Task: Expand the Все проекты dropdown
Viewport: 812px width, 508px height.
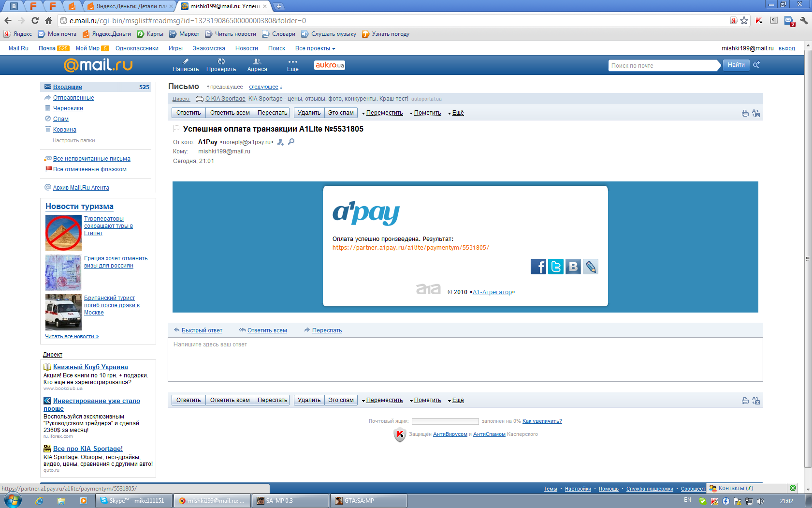Action: 315,48
